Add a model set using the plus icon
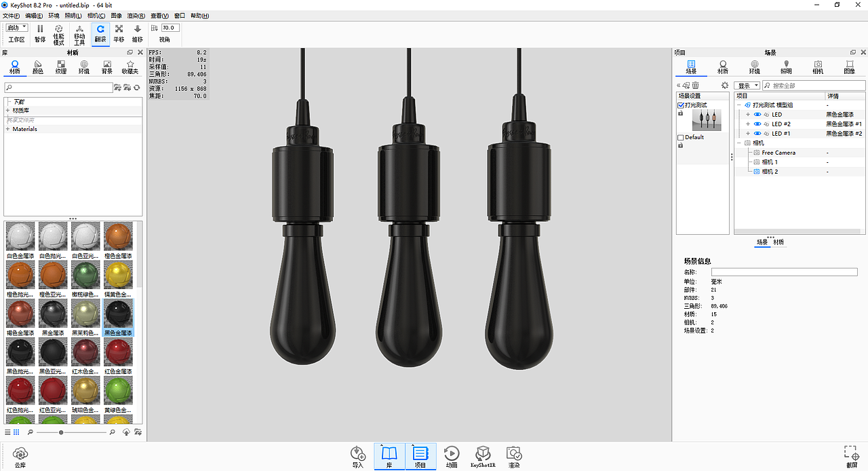The width and height of the screenshot is (868, 471). click(686, 86)
